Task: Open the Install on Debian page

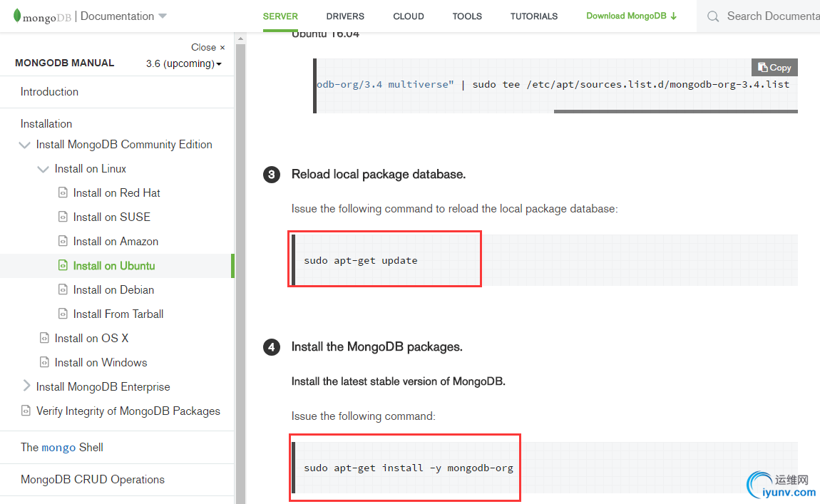Action: tap(113, 289)
